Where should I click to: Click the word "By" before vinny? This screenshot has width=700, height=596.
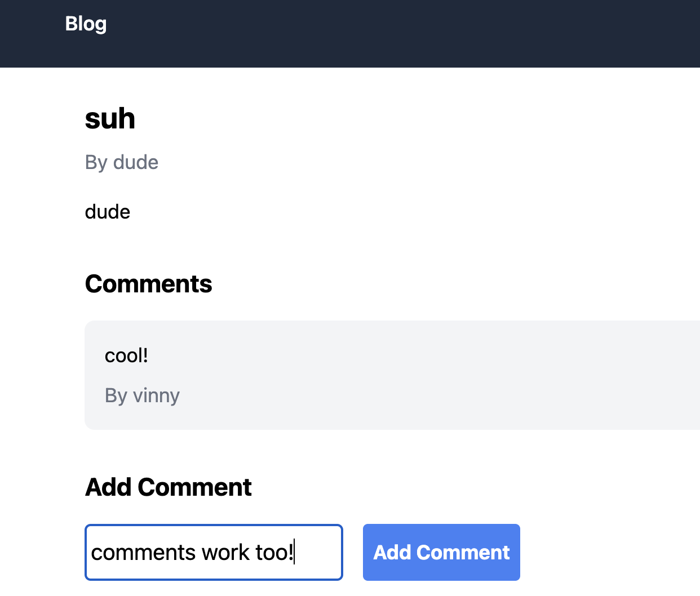coord(116,395)
